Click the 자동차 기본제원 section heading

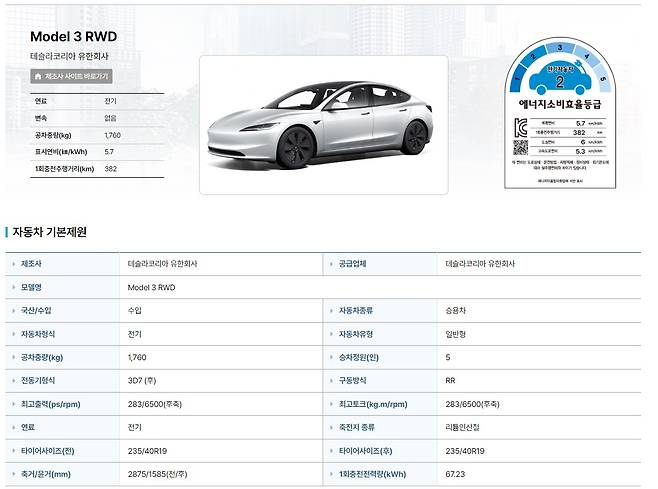[49, 232]
